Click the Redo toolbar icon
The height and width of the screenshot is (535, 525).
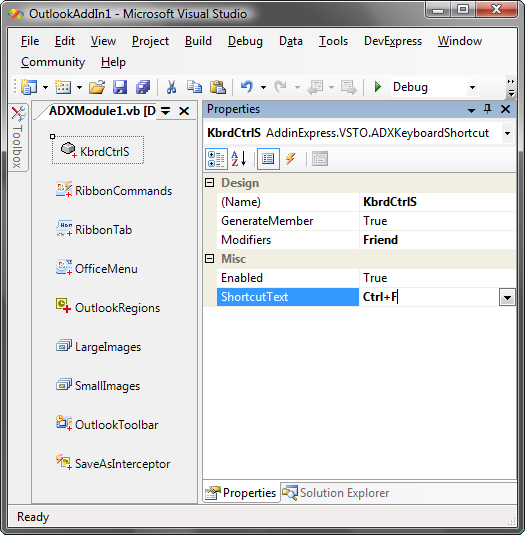tap(281, 87)
